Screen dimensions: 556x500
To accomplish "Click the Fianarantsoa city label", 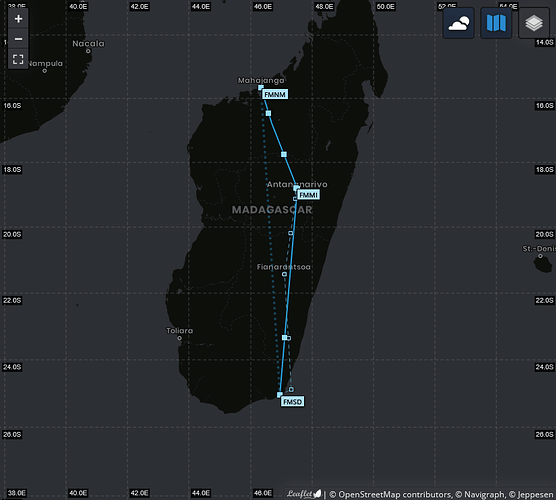I will [284, 267].
